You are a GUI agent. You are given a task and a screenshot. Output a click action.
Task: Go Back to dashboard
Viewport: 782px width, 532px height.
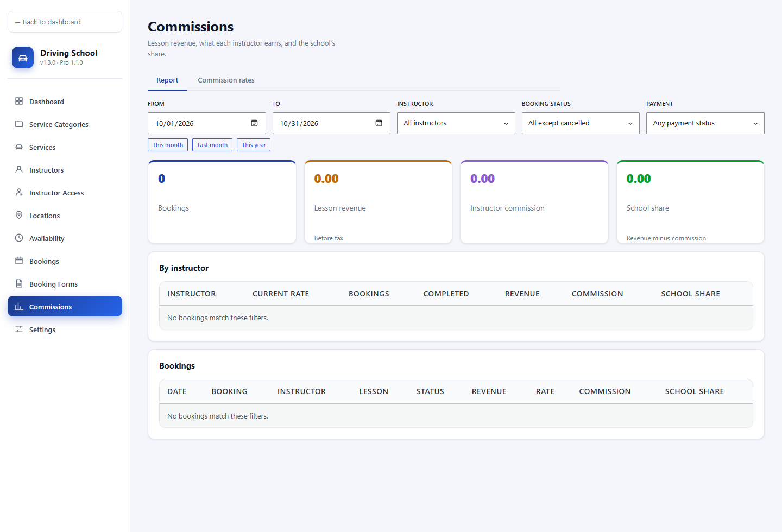(65, 22)
